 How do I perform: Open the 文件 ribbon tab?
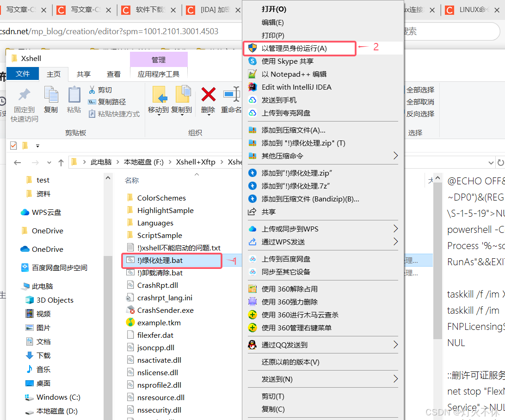[23, 74]
